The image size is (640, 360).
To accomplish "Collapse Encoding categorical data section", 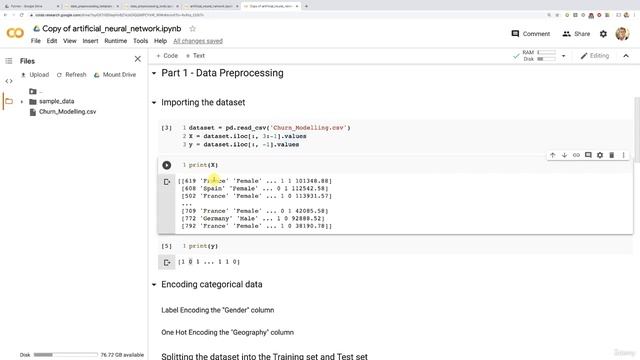I will point(154,284).
